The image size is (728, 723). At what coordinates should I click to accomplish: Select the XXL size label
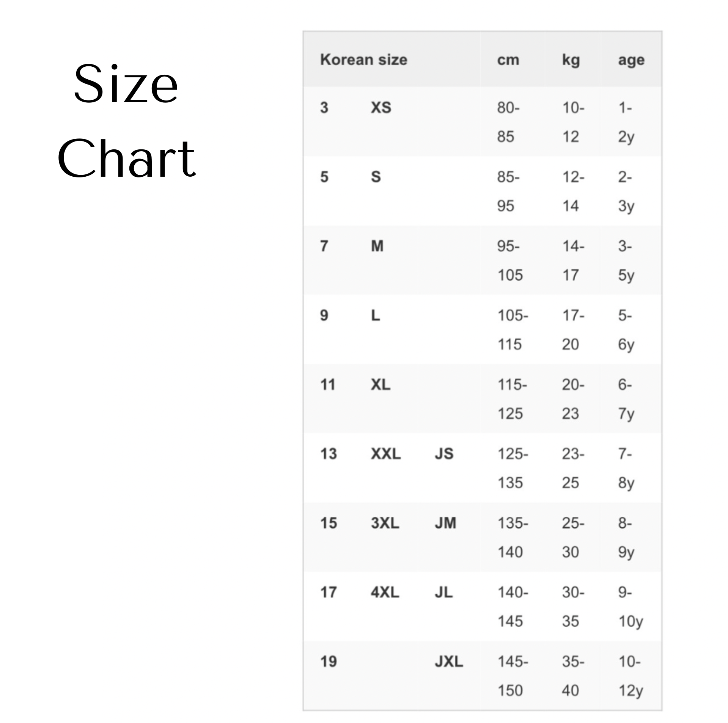[x=386, y=453]
